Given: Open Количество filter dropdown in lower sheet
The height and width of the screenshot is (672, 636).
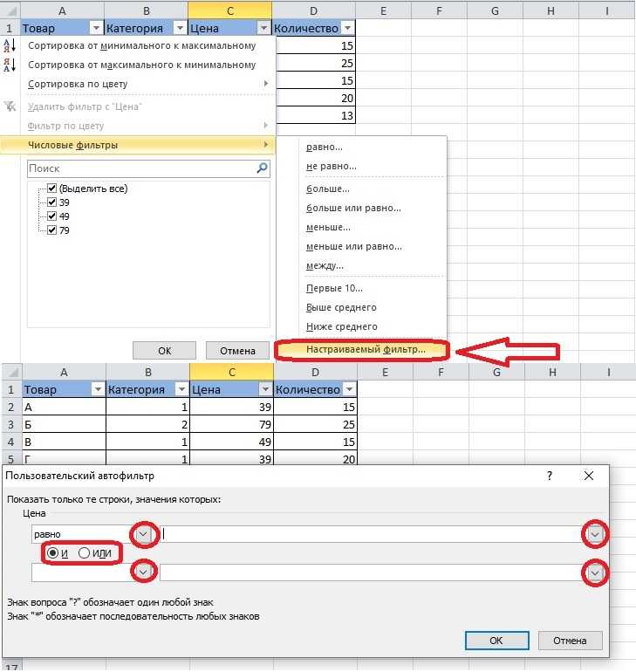Looking at the screenshot, I should (x=350, y=389).
